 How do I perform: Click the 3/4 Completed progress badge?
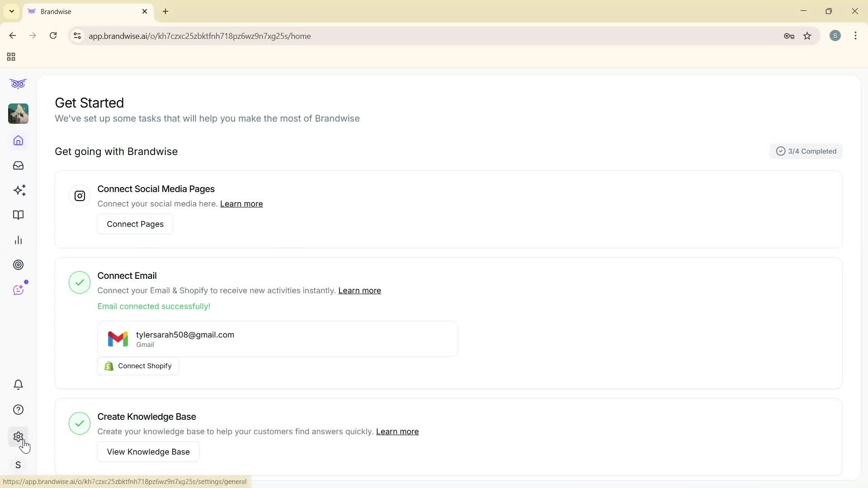(x=806, y=151)
